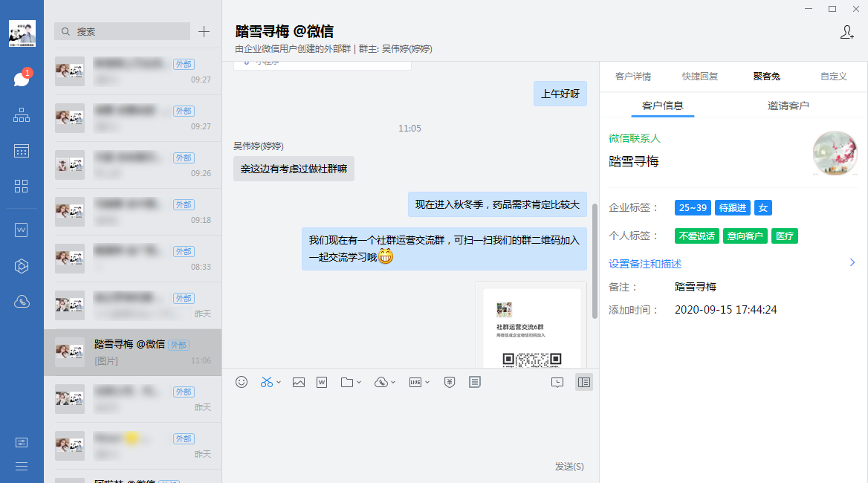Send an image with the picture icon

pyautogui.click(x=299, y=382)
